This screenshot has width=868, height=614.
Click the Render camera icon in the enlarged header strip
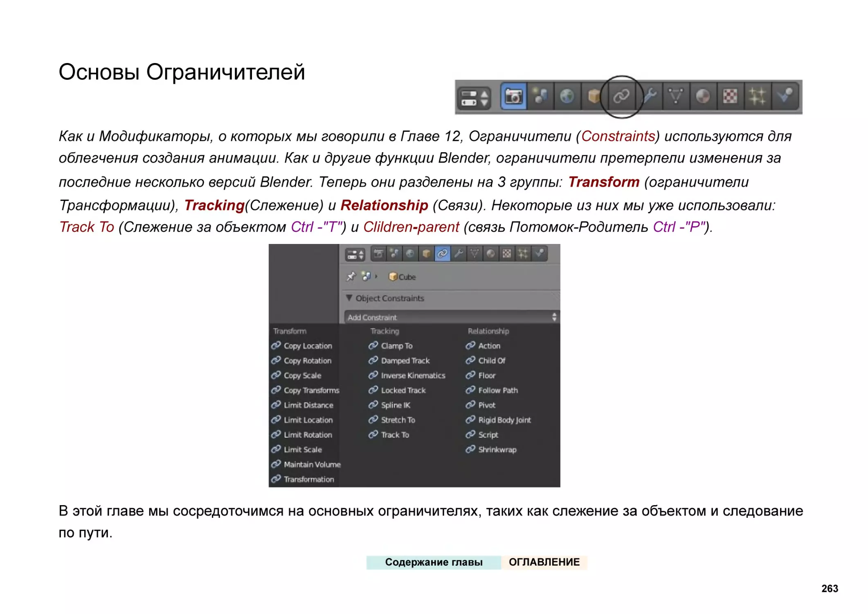click(x=513, y=96)
